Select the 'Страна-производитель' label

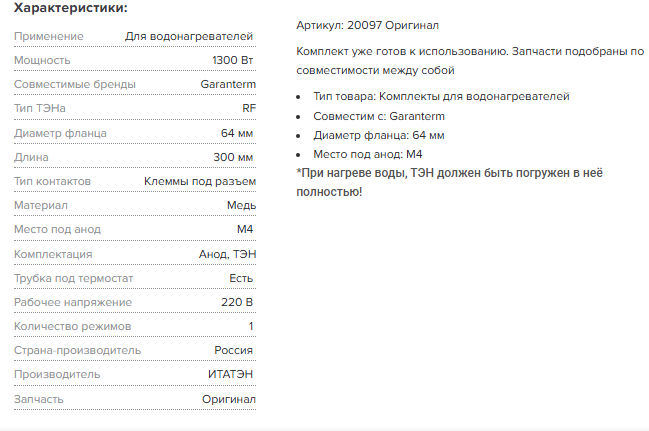78,350
